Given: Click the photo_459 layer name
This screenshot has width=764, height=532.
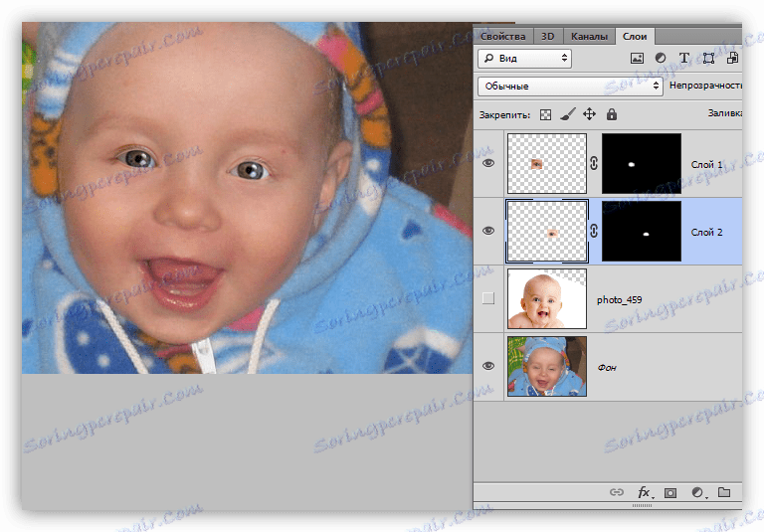Looking at the screenshot, I should point(620,300).
